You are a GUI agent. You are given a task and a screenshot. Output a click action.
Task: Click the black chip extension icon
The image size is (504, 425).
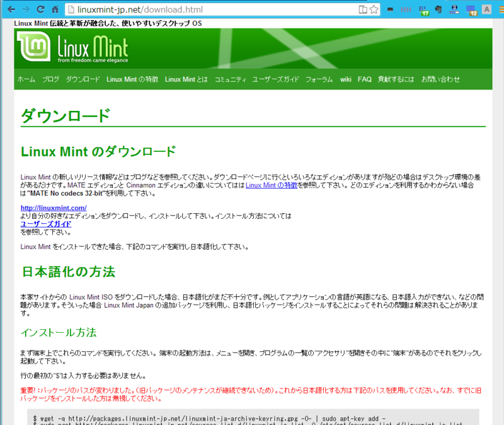coord(390,9)
